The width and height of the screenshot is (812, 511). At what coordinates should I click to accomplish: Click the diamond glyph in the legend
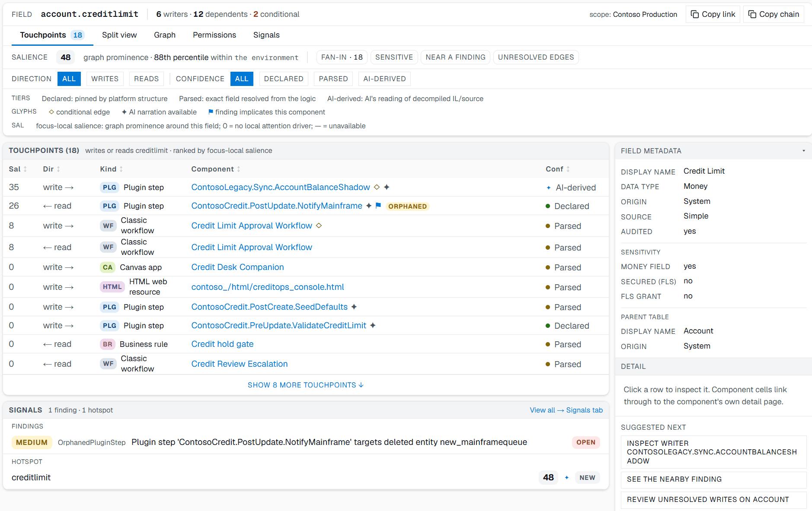coord(51,112)
